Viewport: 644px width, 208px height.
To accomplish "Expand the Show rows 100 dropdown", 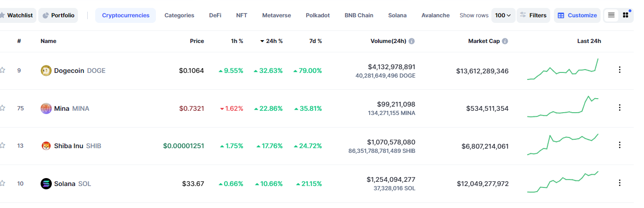I will (x=503, y=15).
